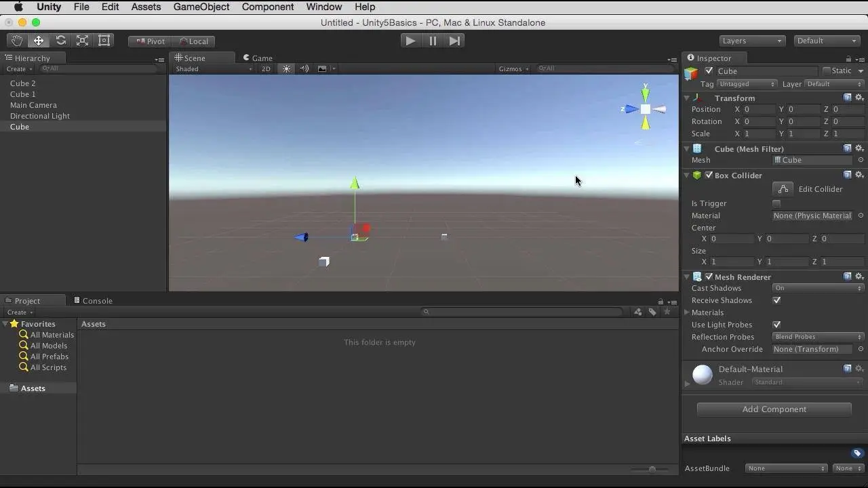Screen dimensions: 868x488
Task: Enable the Is Trigger checkbox
Action: 776,203
